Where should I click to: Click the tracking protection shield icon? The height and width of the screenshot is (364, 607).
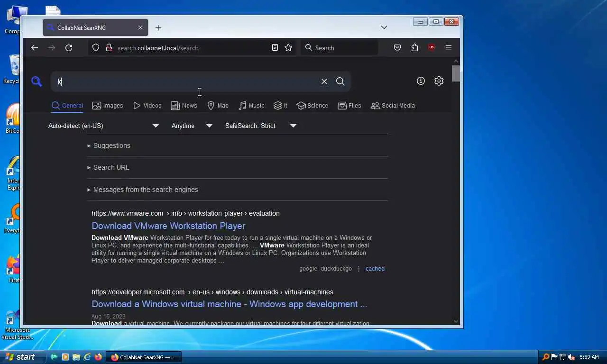click(96, 48)
